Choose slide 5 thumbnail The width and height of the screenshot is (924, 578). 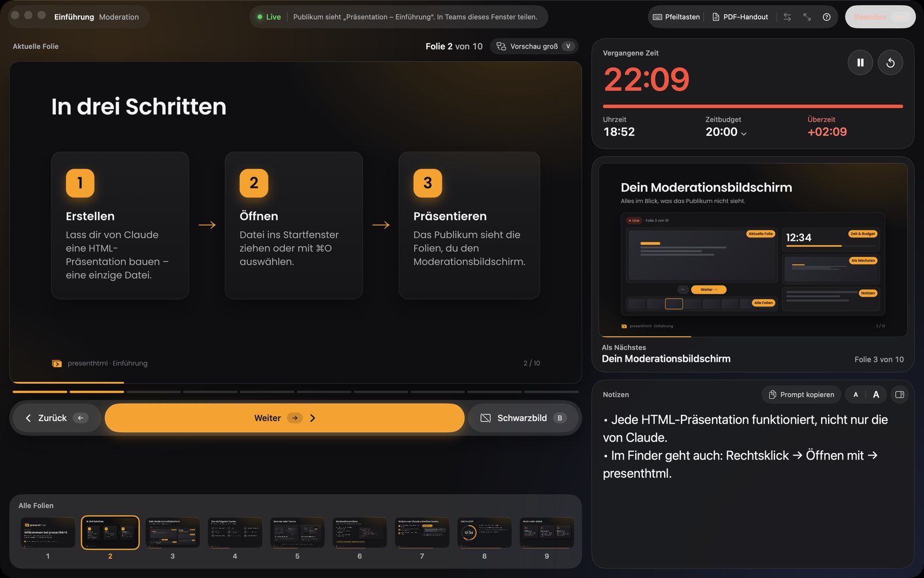pos(297,532)
